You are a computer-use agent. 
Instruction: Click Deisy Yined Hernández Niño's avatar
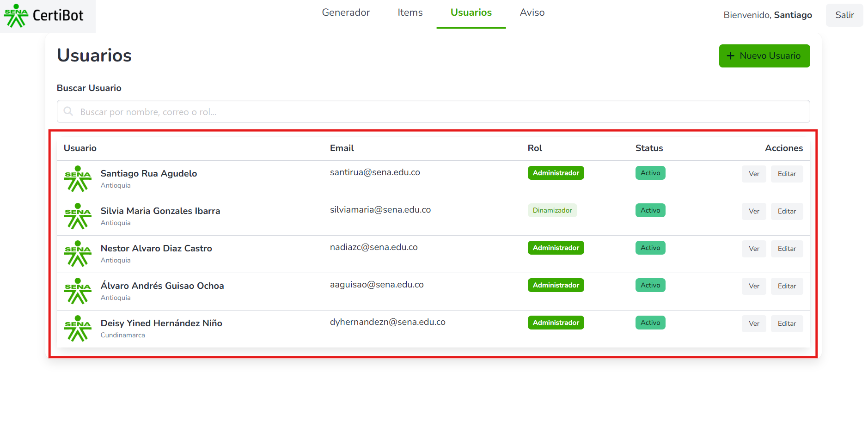click(78, 329)
